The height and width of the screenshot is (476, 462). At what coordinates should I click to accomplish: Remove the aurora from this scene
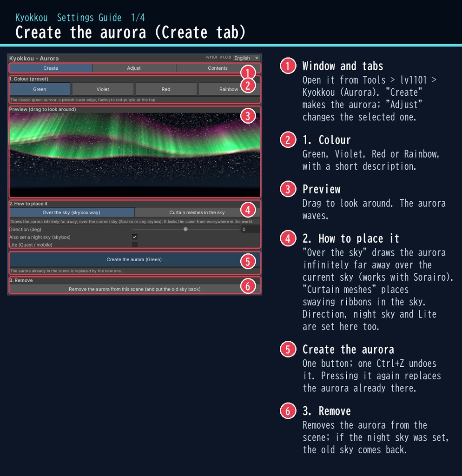[135, 289]
